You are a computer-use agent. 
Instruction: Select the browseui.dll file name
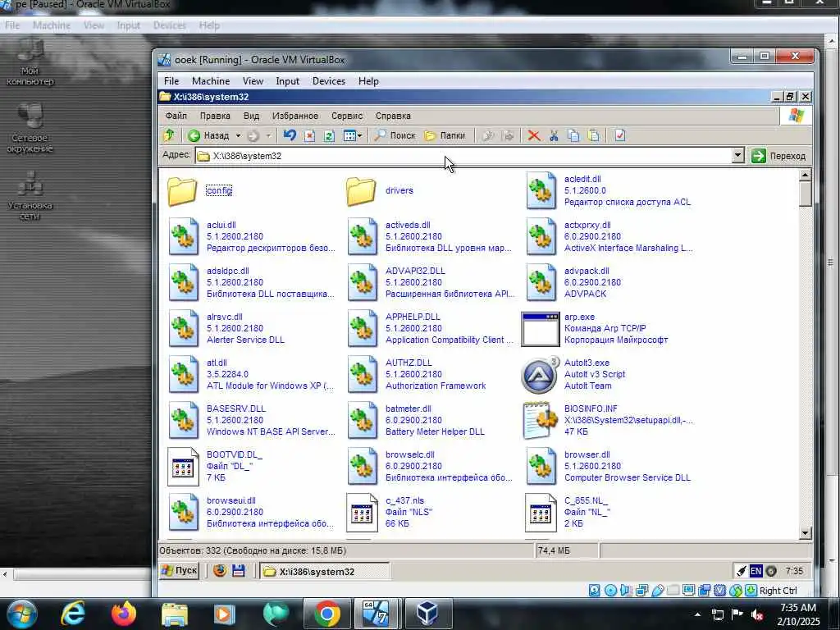[x=231, y=501]
